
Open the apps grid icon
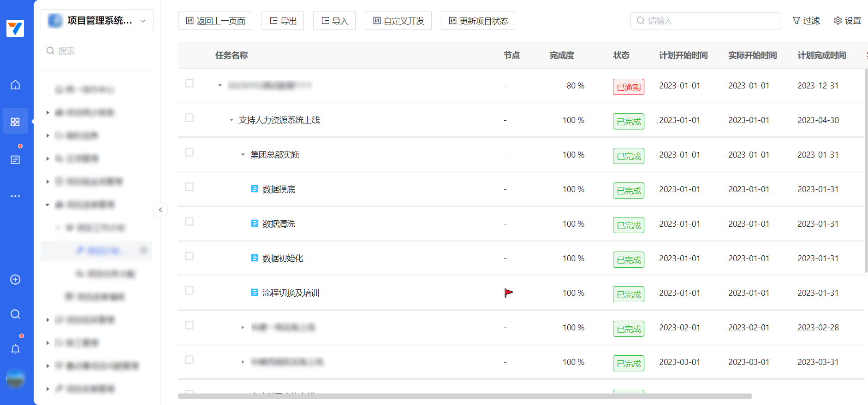15,122
